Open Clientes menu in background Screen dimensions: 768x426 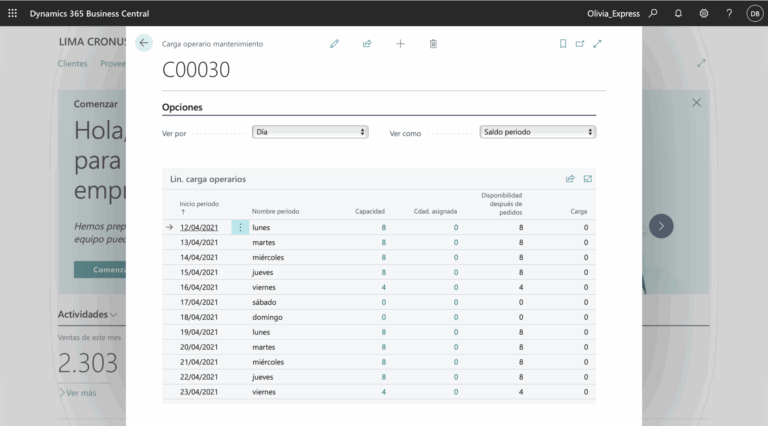point(72,64)
